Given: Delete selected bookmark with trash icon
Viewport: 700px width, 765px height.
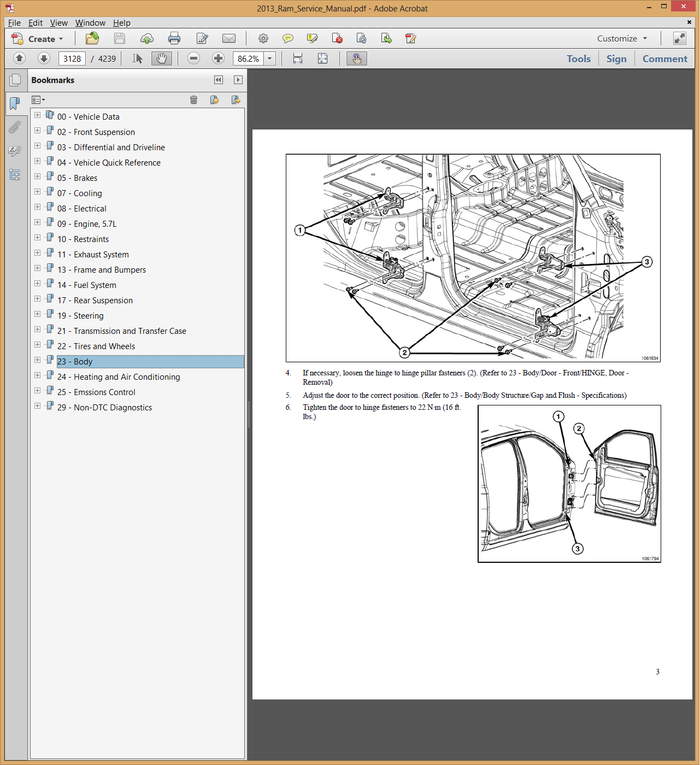Looking at the screenshot, I should pos(193,99).
